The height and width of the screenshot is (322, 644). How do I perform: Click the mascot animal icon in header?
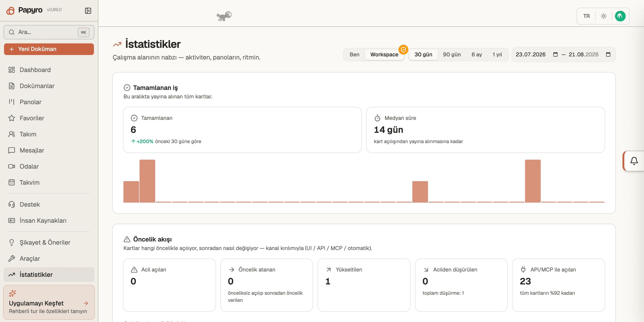[x=224, y=16]
